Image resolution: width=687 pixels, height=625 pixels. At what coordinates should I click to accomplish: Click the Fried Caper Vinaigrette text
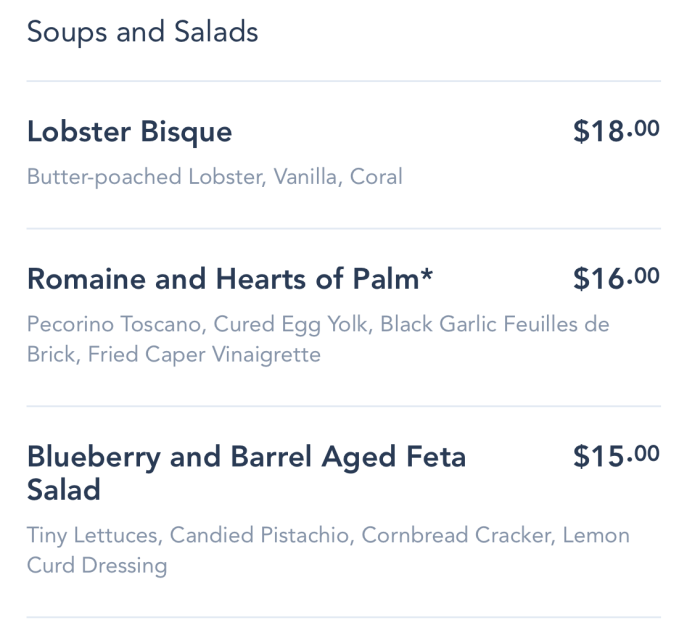point(204,355)
